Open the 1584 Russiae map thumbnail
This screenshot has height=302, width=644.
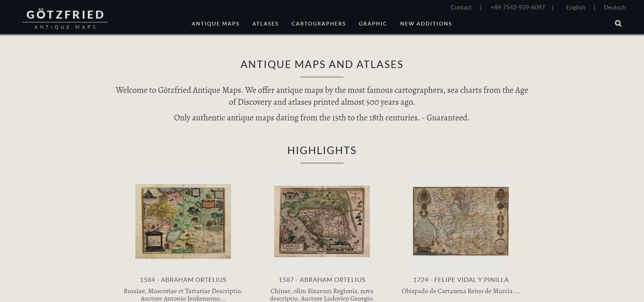point(183,221)
